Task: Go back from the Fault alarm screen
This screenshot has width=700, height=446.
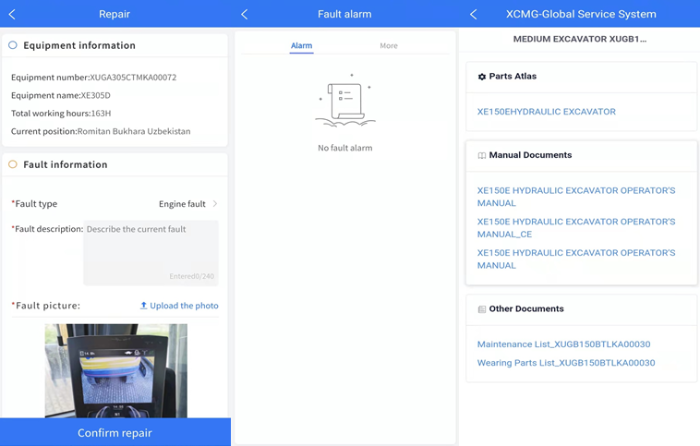Action: click(x=244, y=14)
